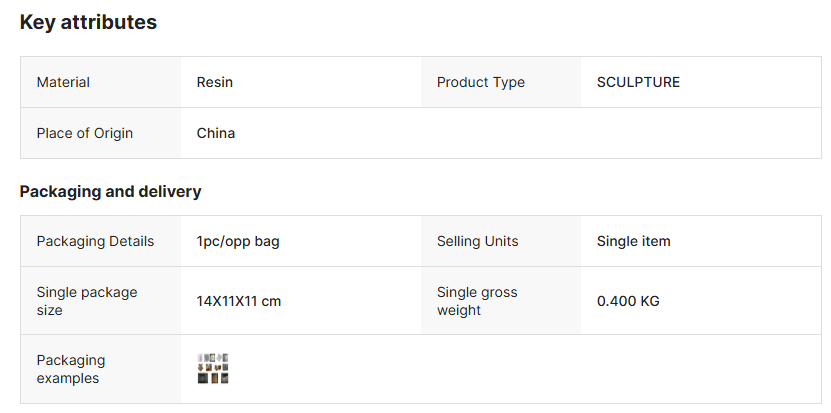
Task: Click the Resin material value
Action: click(x=214, y=82)
